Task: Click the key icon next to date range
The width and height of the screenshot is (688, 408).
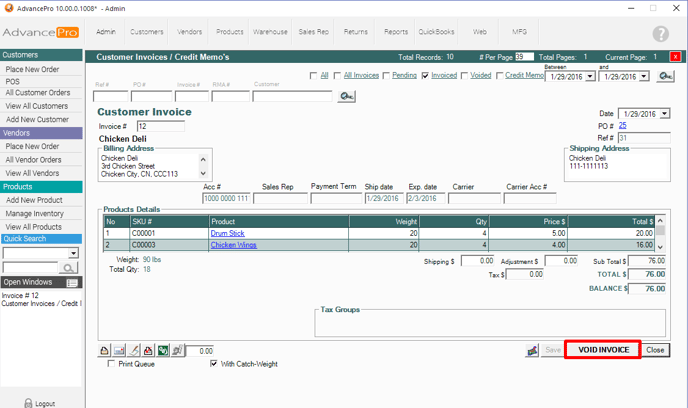Action: click(664, 76)
